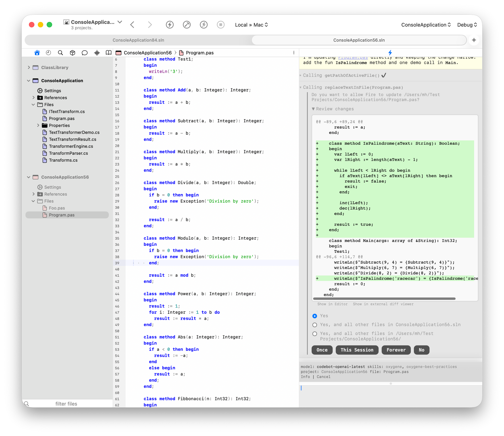The width and height of the screenshot is (504, 436).
Task: Click the Once button
Action: (x=322, y=350)
